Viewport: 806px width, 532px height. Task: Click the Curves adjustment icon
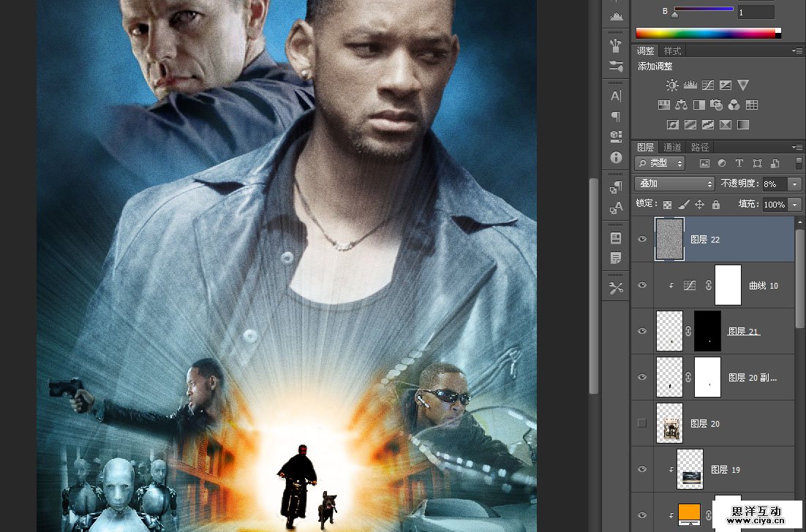coord(707,85)
